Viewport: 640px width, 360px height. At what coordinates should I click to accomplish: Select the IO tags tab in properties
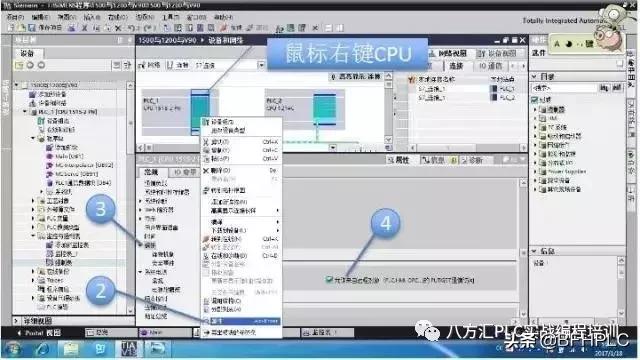pyautogui.click(x=184, y=172)
